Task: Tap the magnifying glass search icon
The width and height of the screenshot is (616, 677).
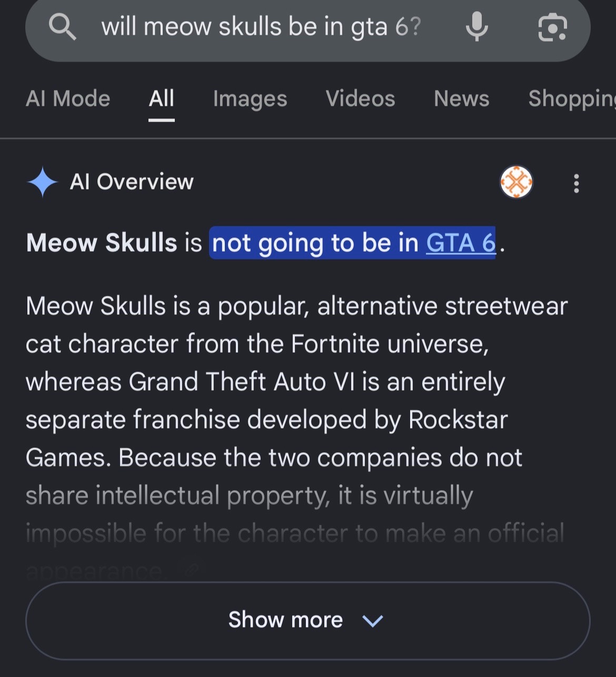Action: [63, 26]
